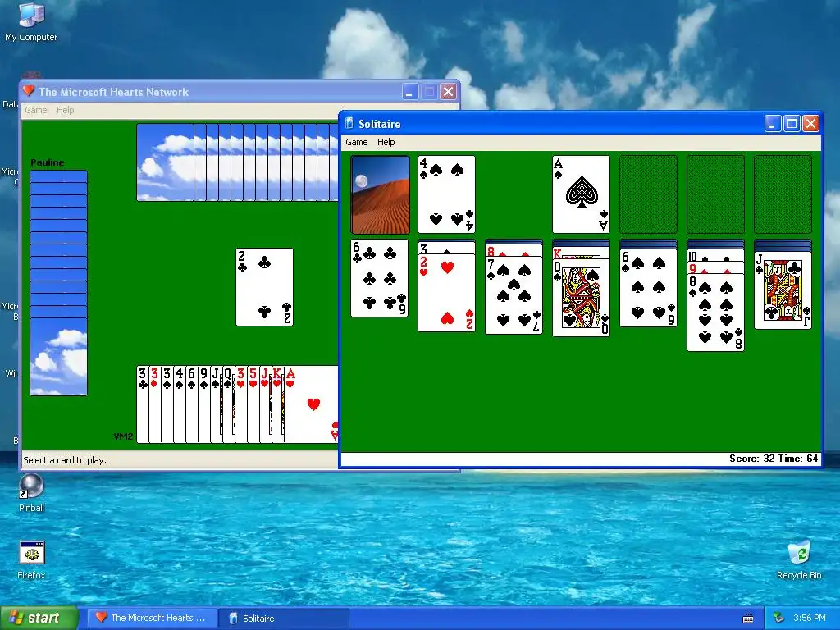Play the 4 of spades in Hearts hand
840x630 pixels.
(x=180, y=404)
